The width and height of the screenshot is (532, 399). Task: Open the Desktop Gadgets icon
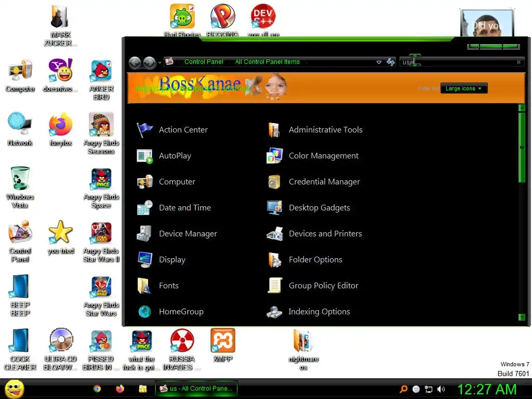pos(274,208)
